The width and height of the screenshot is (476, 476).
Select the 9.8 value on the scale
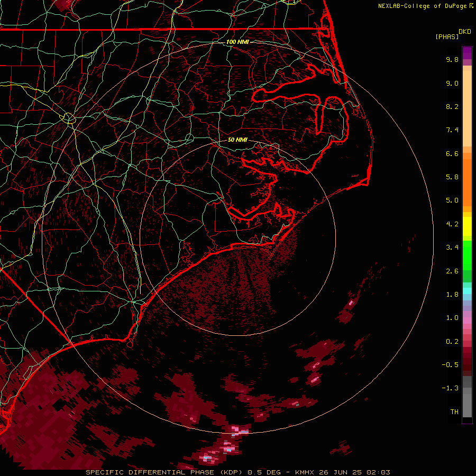pyautogui.click(x=452, y=59)
